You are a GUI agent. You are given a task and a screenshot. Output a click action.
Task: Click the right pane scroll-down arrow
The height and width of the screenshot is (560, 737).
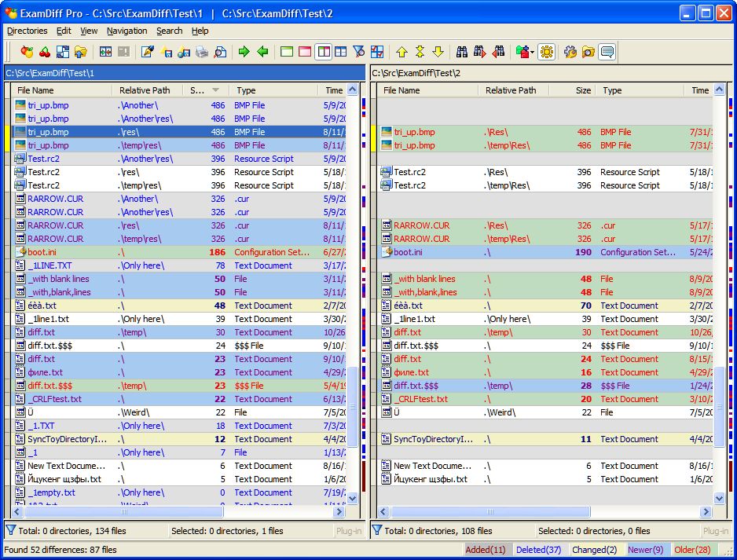click(719, 498)
